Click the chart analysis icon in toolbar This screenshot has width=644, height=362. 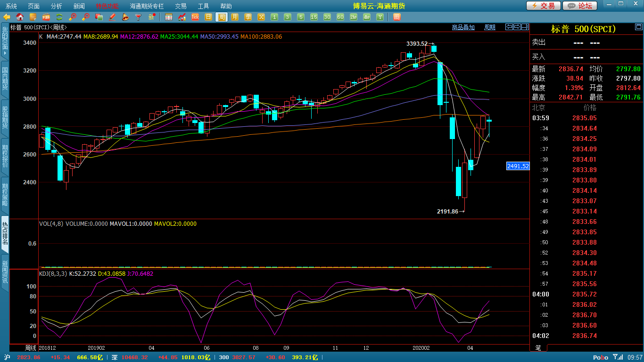click(182, 17)
